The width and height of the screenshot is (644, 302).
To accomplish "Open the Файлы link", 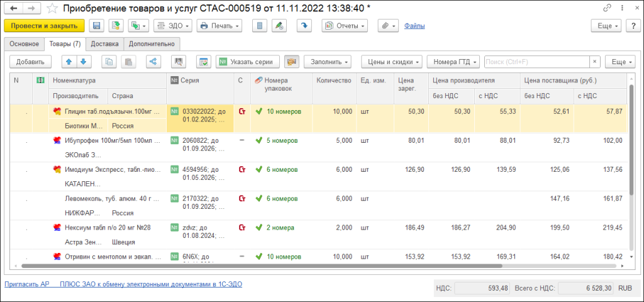I will click(x=414, y=26).
